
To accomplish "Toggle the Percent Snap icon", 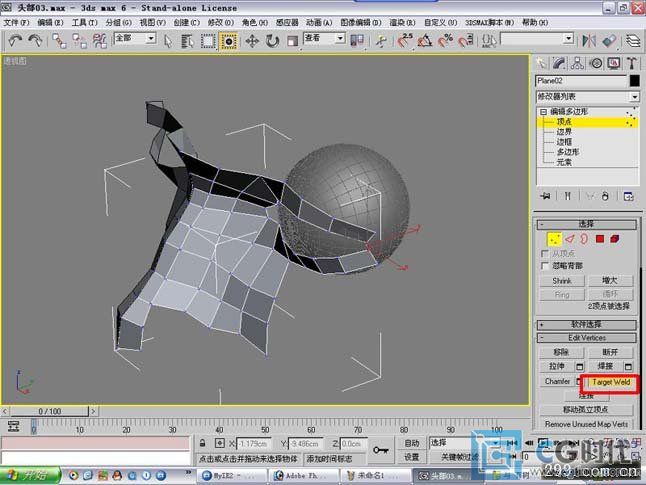I will 445,40.
